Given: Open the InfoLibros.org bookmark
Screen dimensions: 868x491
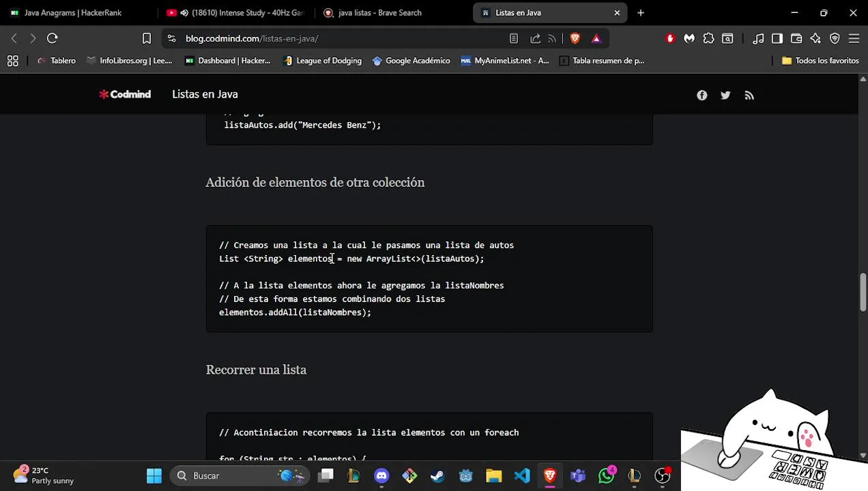Looking at the screenshot, I should 130,61.
